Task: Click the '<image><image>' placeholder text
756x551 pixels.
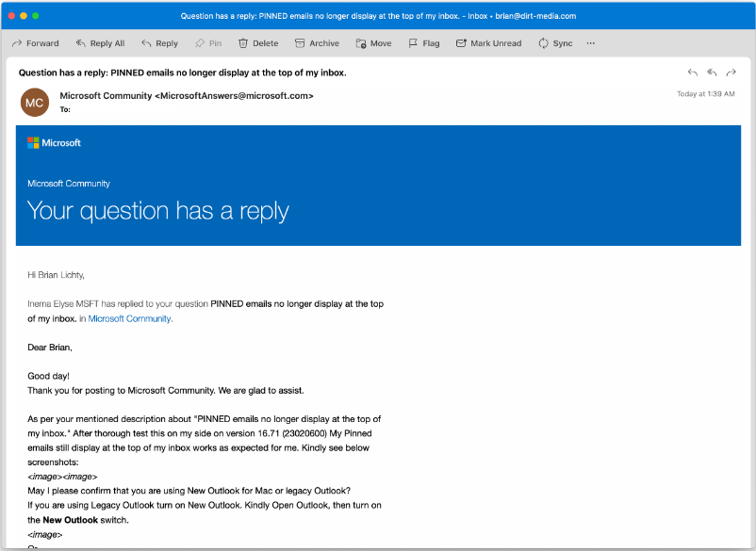Action: [x=62, y=477]
